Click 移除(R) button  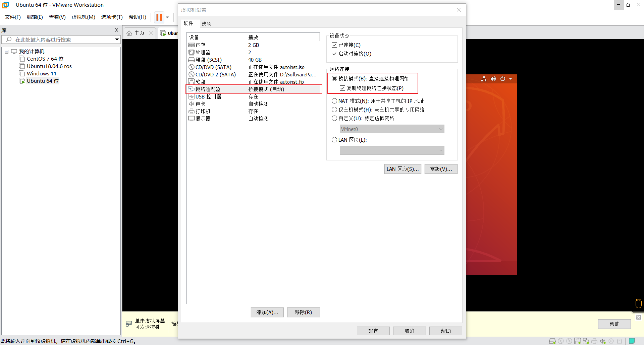point(304,312)
